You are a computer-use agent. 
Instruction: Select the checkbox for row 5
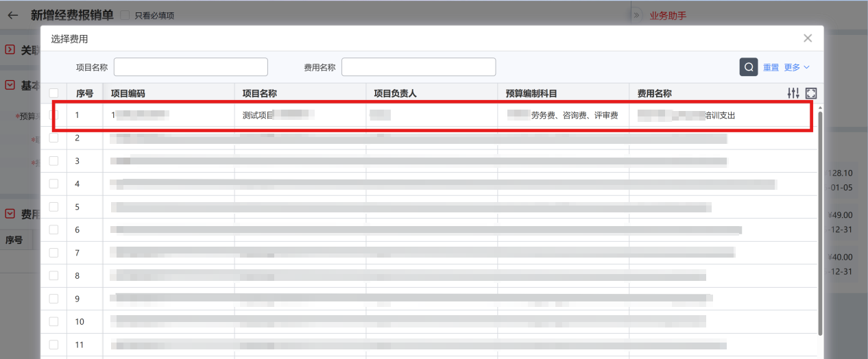[53, 207]
